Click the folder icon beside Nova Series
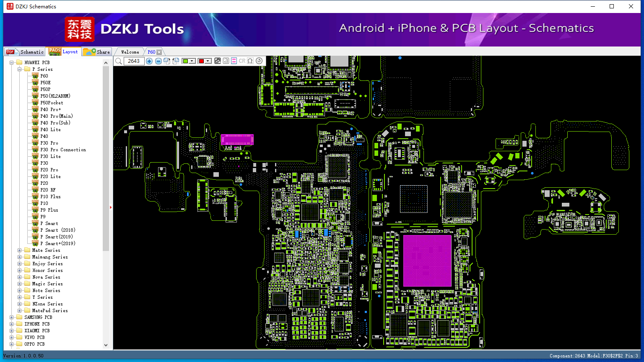644x362 pixels. (27, 277)
